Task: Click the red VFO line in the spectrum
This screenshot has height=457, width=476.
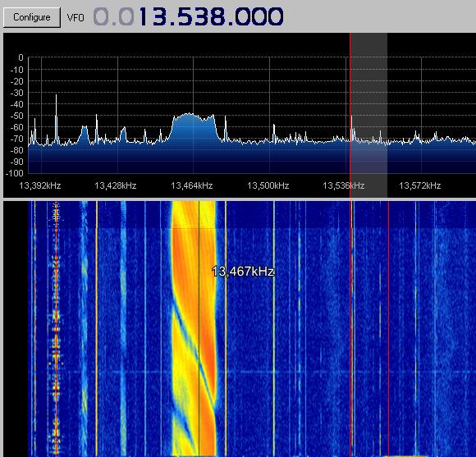Action: click(350, 116)
